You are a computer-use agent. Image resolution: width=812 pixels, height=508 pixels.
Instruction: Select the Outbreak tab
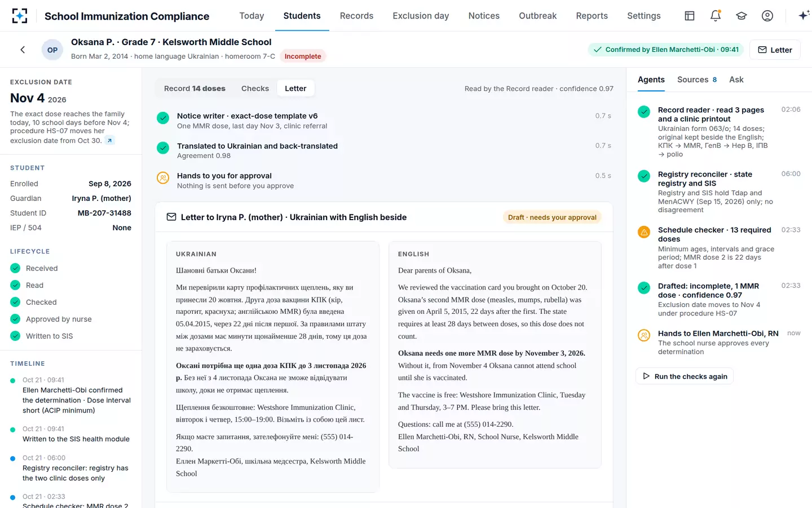(x=537, y=16)
